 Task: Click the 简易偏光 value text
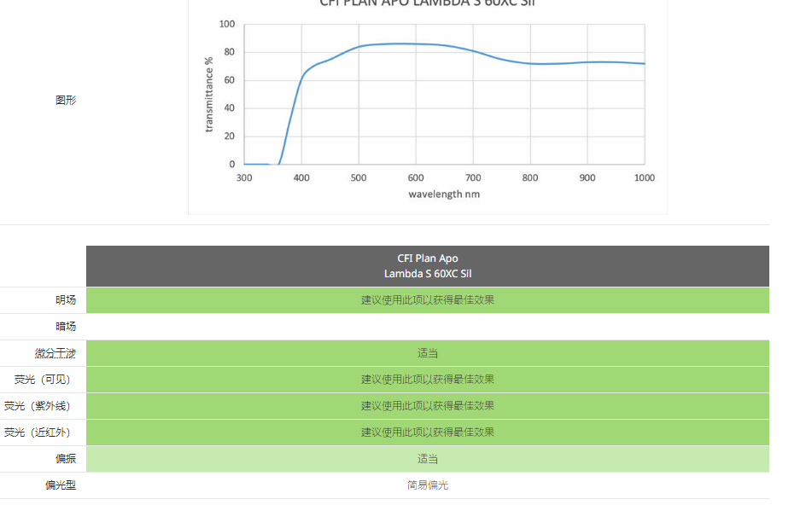(428, 485)
